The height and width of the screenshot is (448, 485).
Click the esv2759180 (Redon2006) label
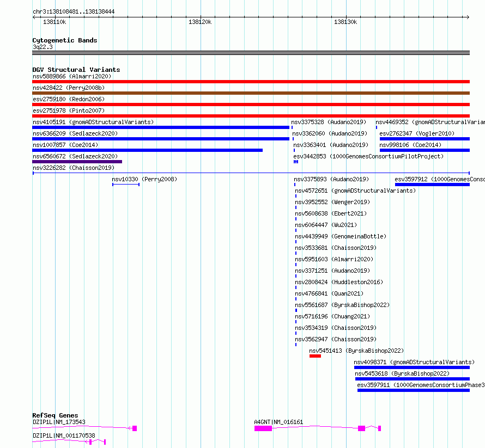coord(69,99)
